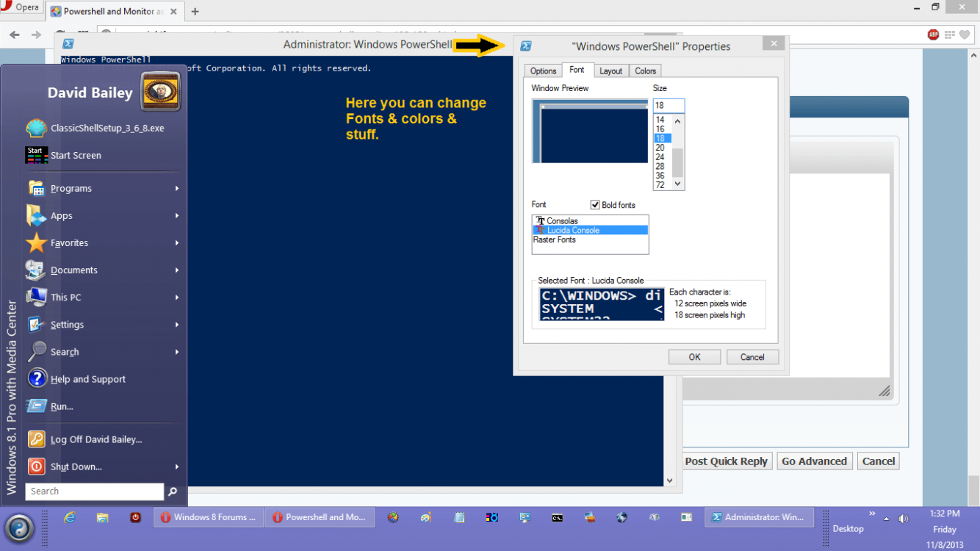Select Raster Fonts in Font list

(590, 240)
